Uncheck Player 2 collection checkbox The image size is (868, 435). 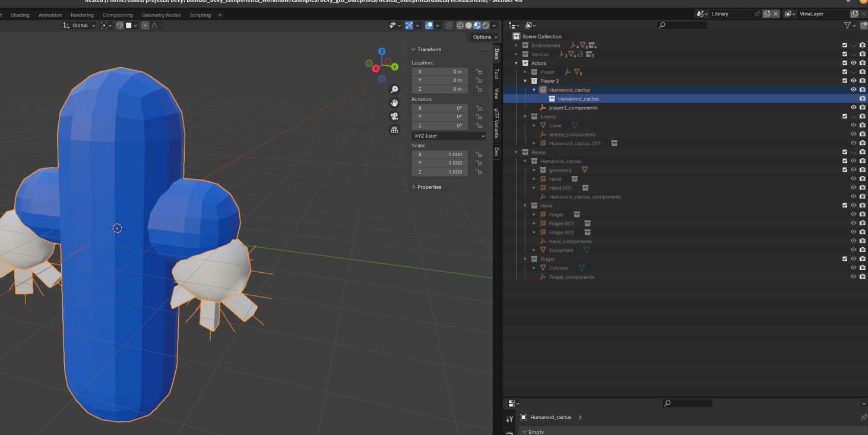[845, 81]
